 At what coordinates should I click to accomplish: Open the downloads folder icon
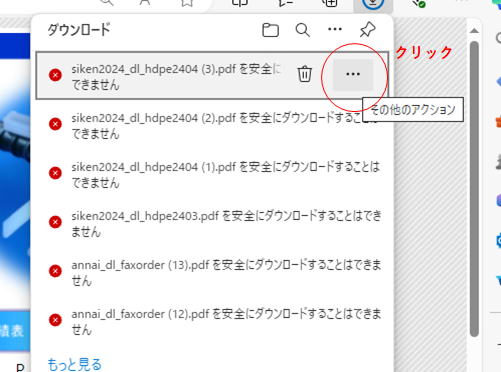270,30
